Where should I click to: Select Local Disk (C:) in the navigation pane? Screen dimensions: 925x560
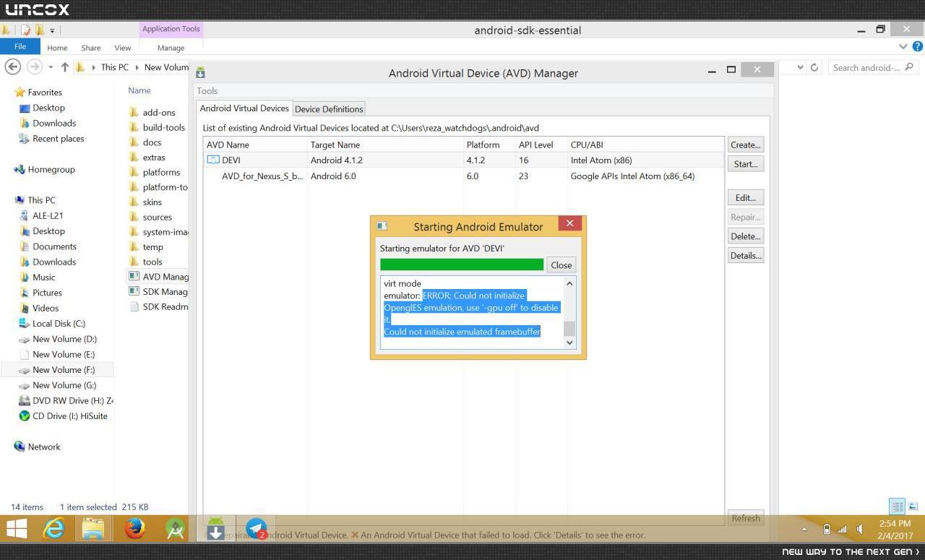[x=58, y=324]
